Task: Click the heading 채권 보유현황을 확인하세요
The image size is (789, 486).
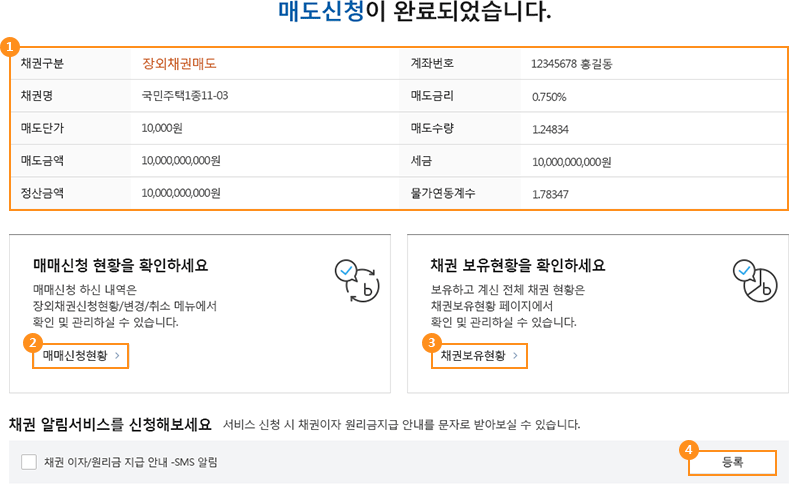Action: click(x=518, y=265)
